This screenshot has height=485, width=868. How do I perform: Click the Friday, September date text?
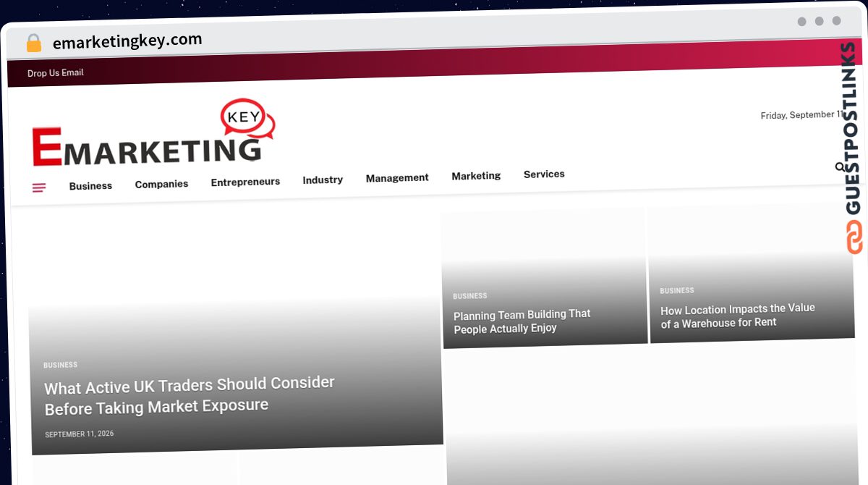pyautogui.click(x=801, y=115)
